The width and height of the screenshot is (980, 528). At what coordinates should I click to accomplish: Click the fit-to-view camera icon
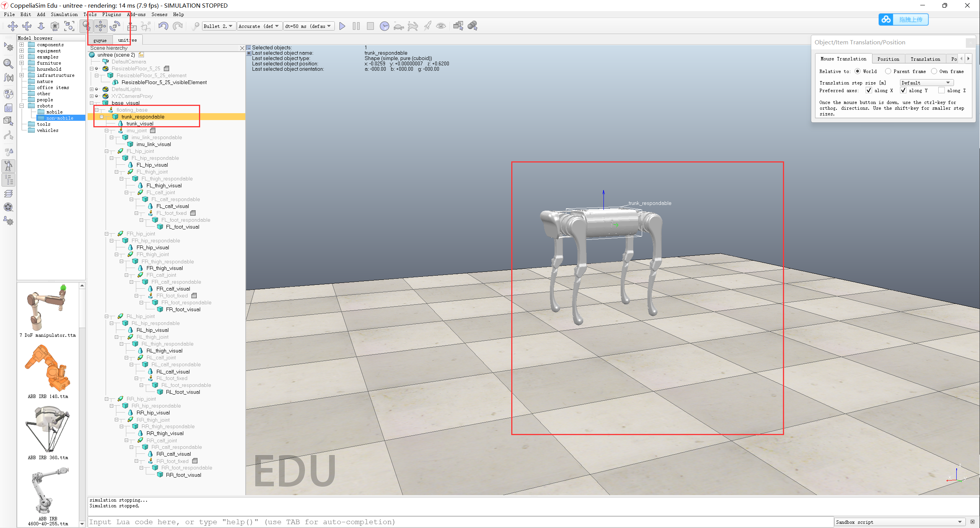[69, 26]
